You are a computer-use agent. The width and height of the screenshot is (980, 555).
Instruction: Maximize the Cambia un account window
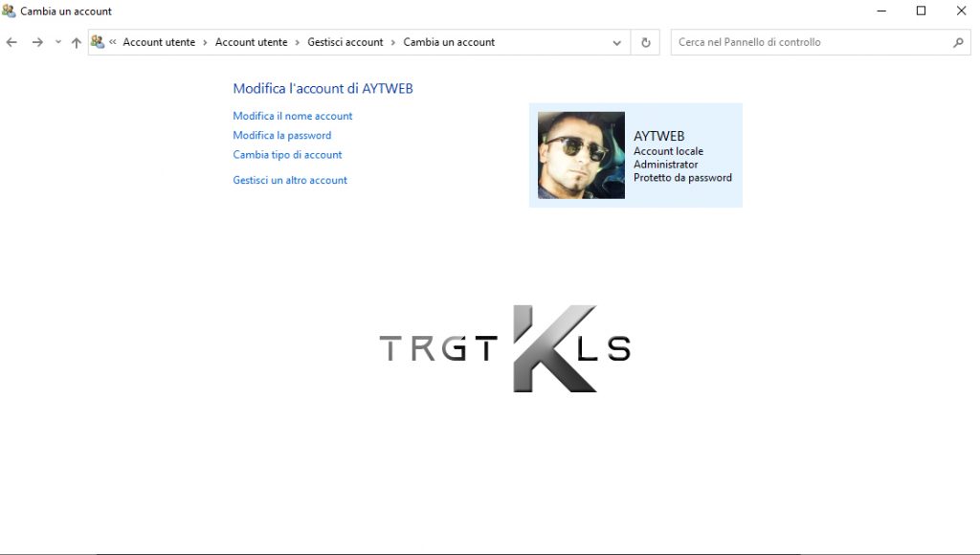pyautogui.click(x=921, y=11)
